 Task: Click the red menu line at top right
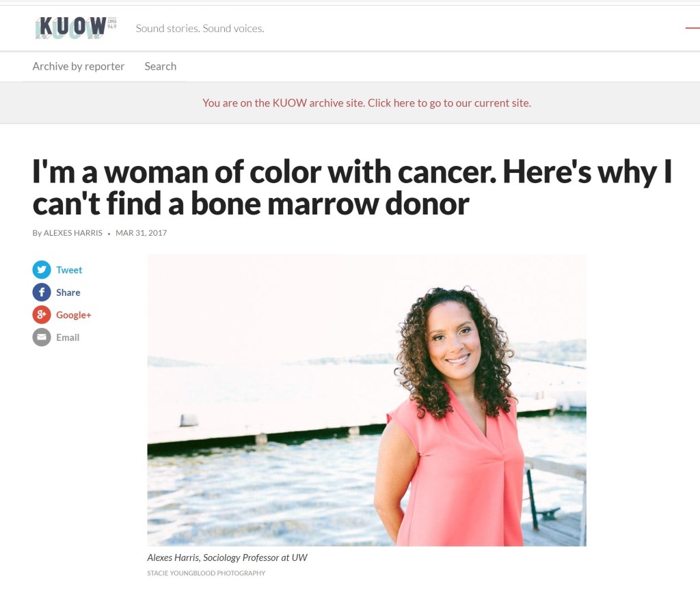(692, 28)
